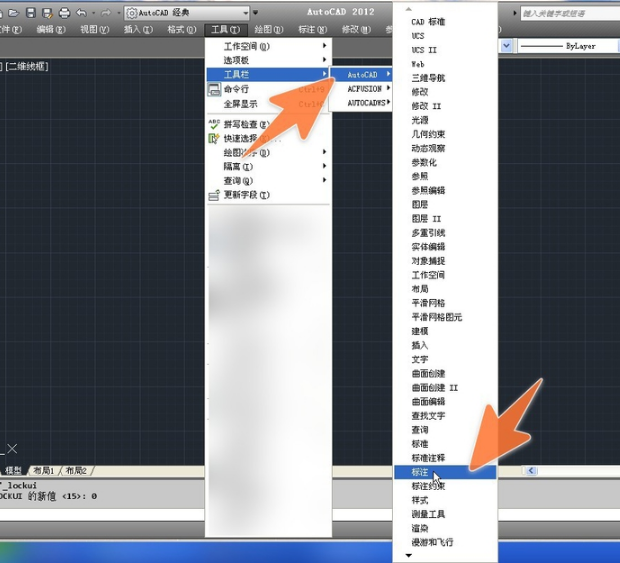Expand the ACFUSION toolbar submenu

(x=364, y=89)
